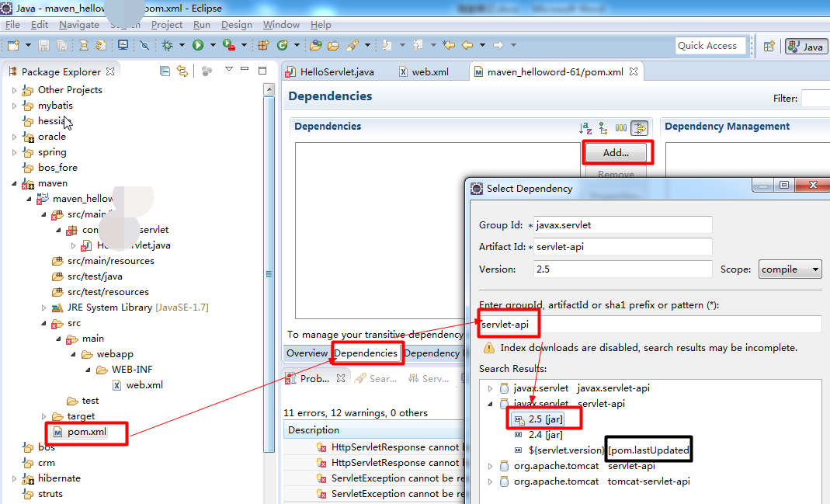Image resolution: width=830 pixels, height=504 pixels.
Task: Open the Window menu
Action: [281, 25]
